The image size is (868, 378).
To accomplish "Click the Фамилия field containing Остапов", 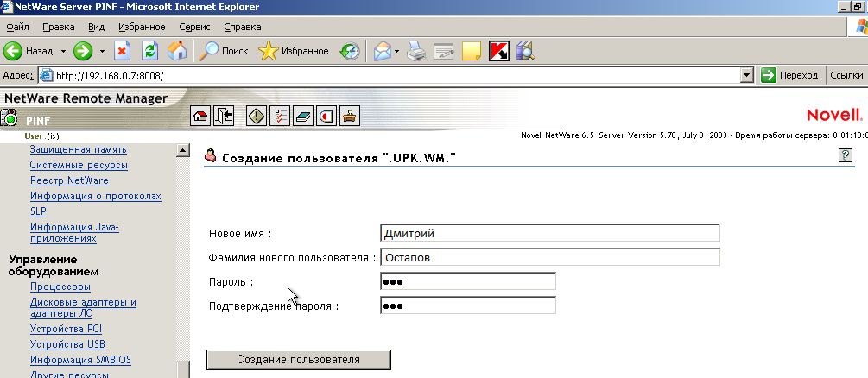I will [x=550, y=257].
